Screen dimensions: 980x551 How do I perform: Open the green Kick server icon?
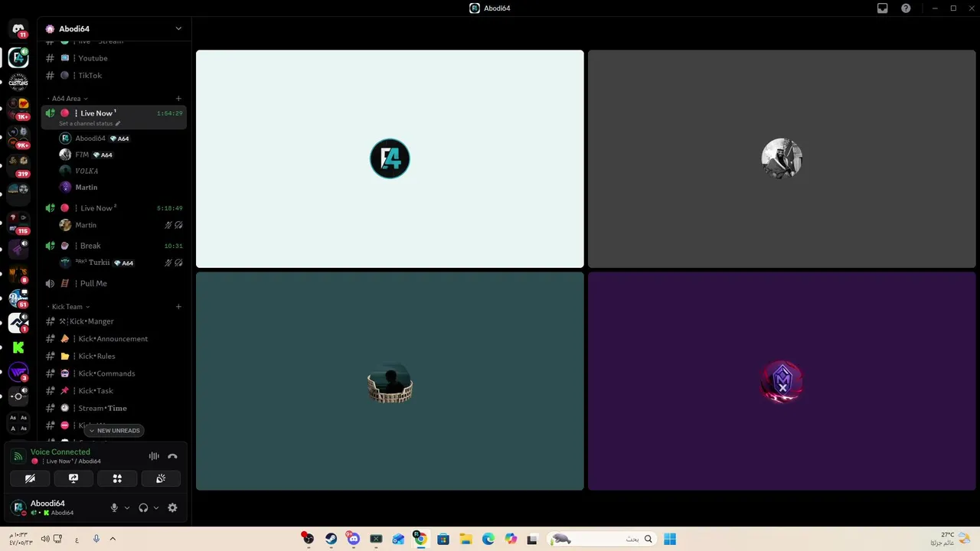18,347
